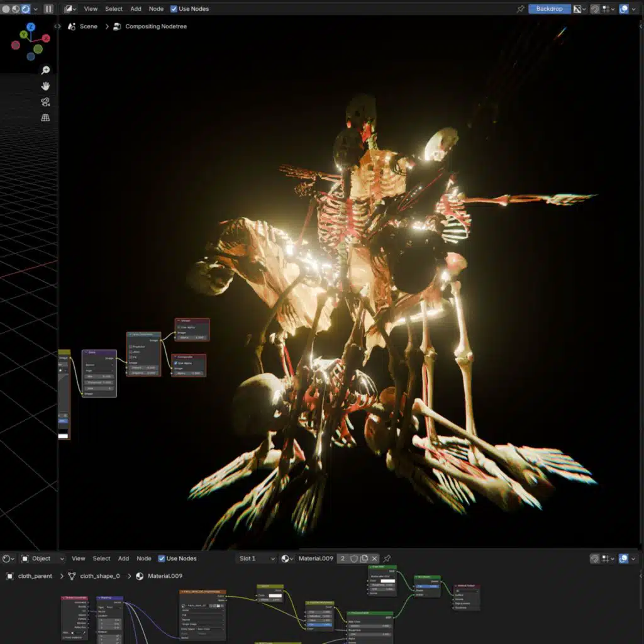Duplicate material with new-material icon

[x=364, y=558]
